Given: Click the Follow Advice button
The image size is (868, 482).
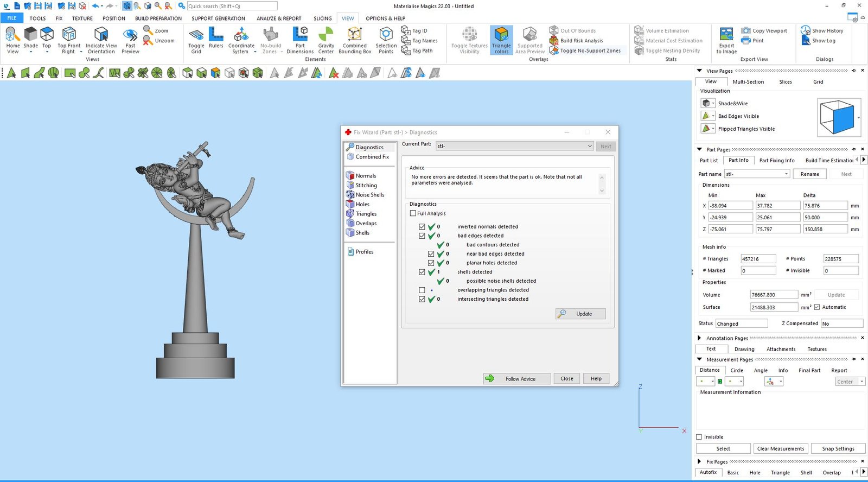Looking at the screenshot, I should (517, 379).
